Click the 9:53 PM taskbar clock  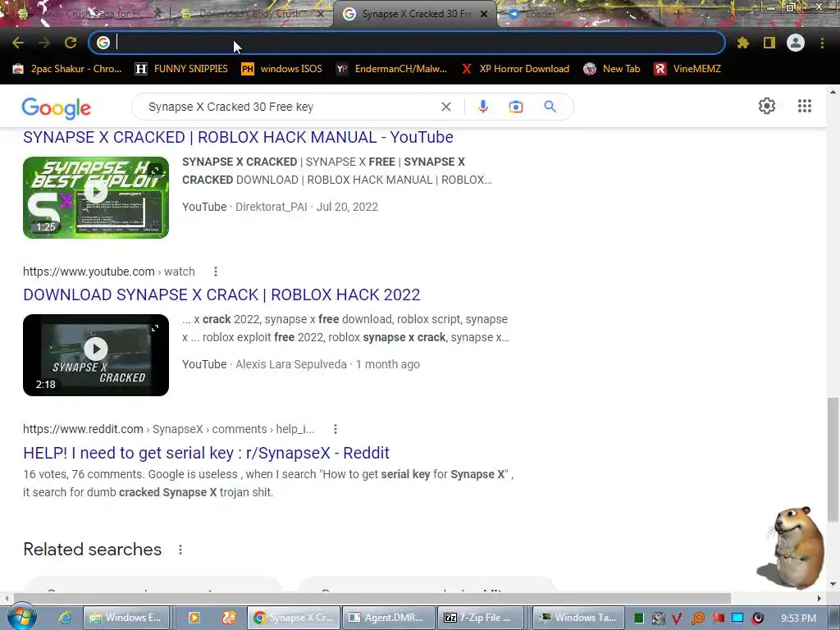[798, 619]
